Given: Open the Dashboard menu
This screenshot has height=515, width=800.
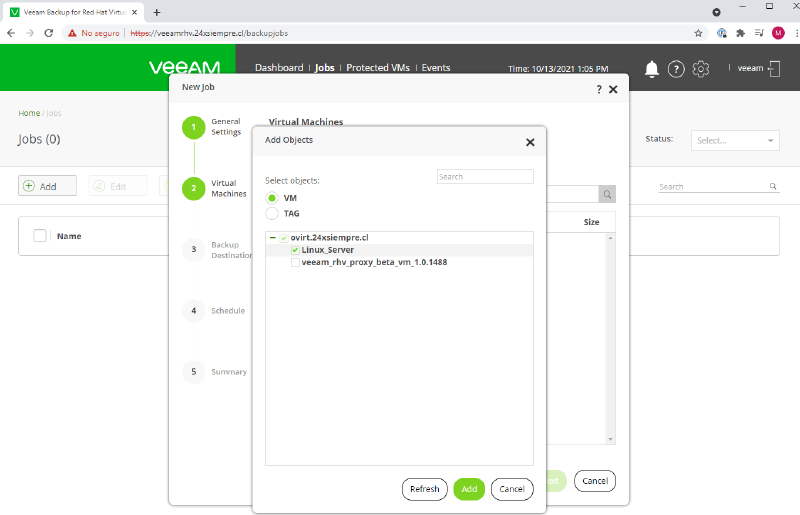Looking at the screenshot, I should click(x=279, y=67).
